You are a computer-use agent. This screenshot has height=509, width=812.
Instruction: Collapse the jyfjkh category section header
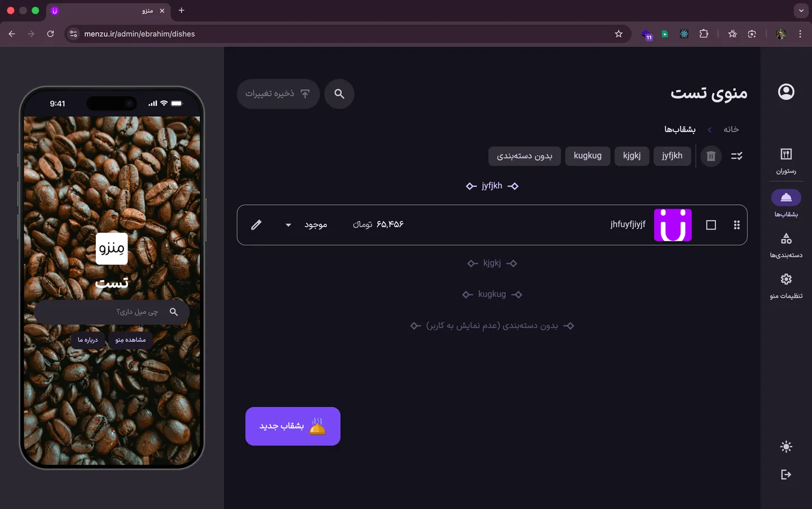tap(492, 186)
